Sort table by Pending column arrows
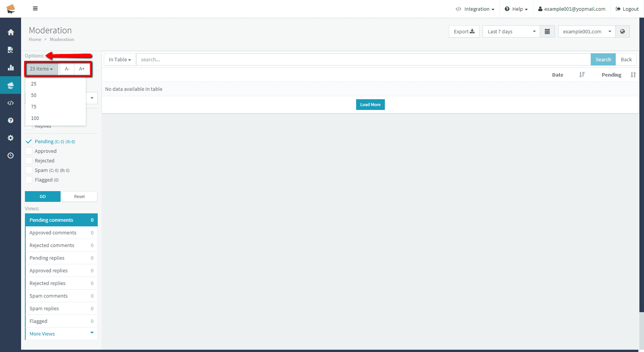This screenshot has width=644, height=352. coord(633,75)
